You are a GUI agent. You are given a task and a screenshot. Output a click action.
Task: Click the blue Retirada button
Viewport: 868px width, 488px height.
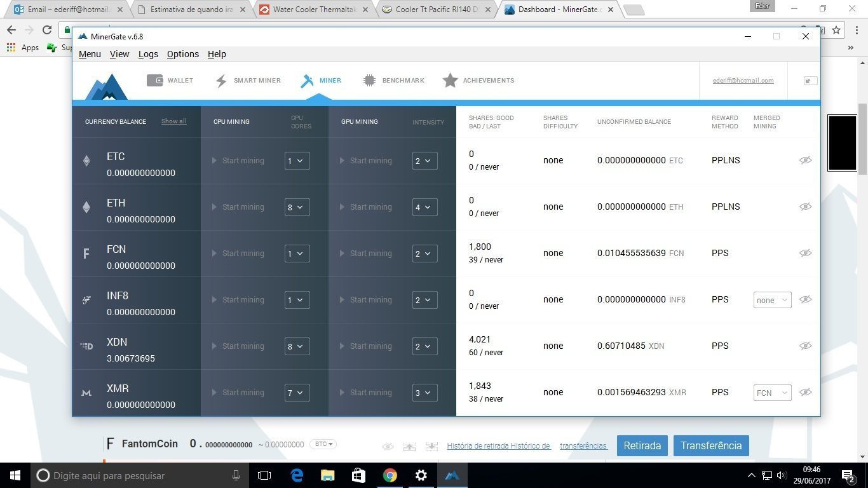(642, 445)
